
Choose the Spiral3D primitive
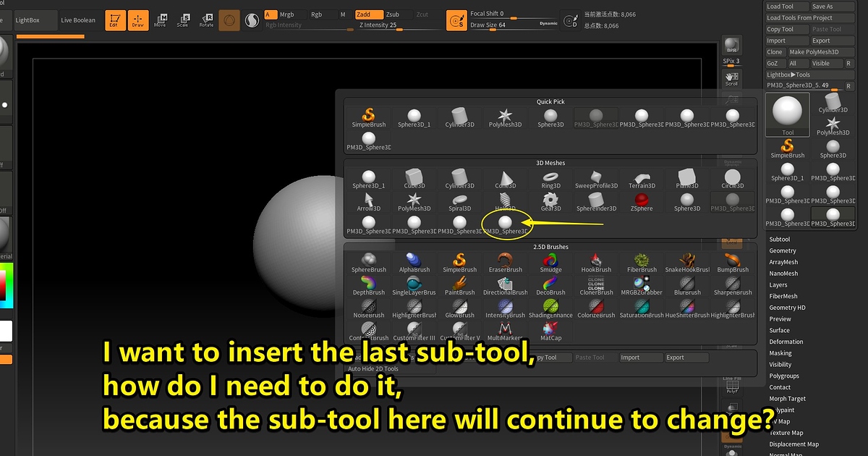(460, 202)
